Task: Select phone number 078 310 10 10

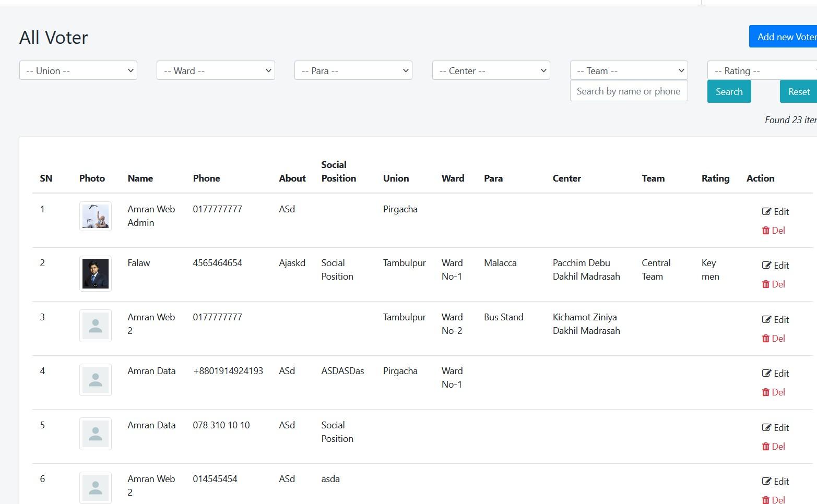Action: 221,425
